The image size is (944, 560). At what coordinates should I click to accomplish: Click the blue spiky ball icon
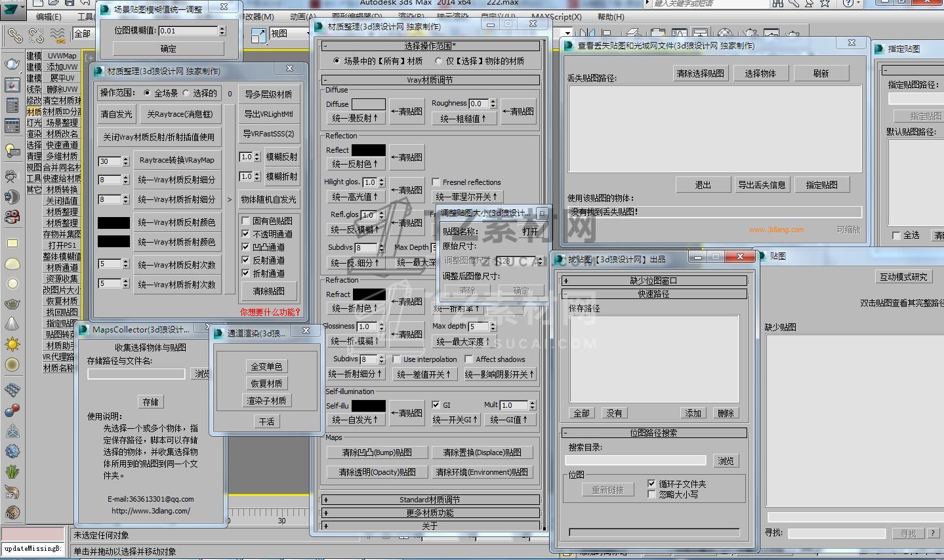pyautogui.click(x=12, y=451)
